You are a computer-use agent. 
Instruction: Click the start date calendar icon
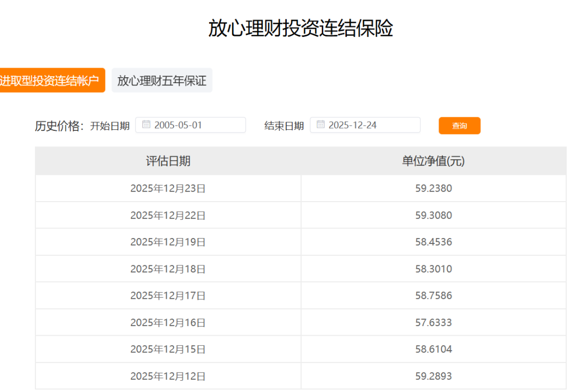click(146, 125)
